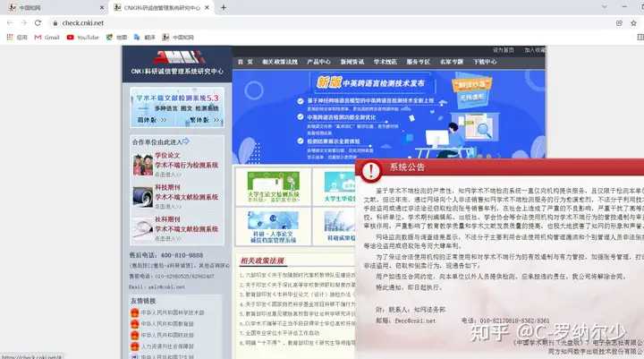Click the browser back arrow
Image resolution: width=644 pixels, height=359 pixels.
(x=10, y=23)
